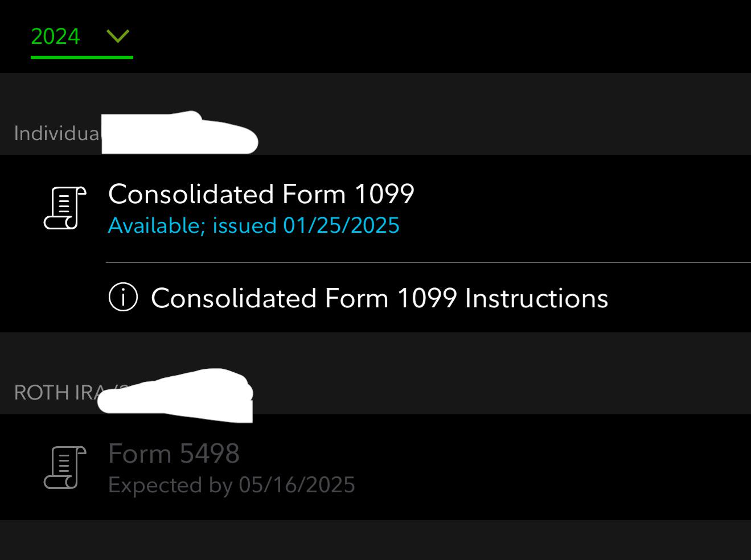751x560 pixels.
Task: Select the Form 5498 title
Action: coord(174,454)
